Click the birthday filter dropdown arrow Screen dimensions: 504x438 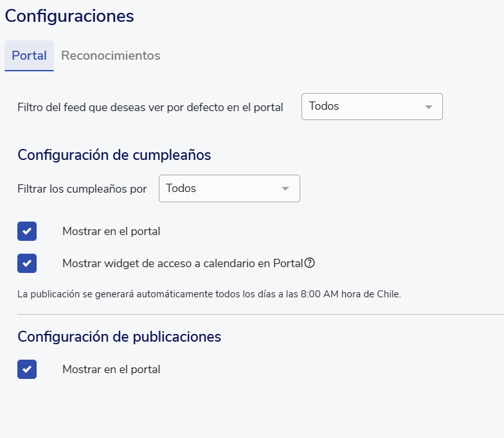pos(285,189)
